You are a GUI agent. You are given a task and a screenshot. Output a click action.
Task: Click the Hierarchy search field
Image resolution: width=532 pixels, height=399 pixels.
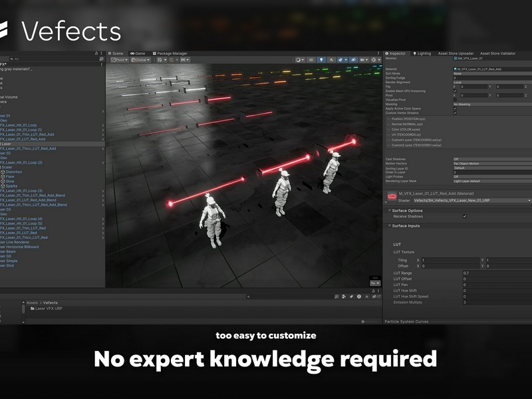(54, 59)
